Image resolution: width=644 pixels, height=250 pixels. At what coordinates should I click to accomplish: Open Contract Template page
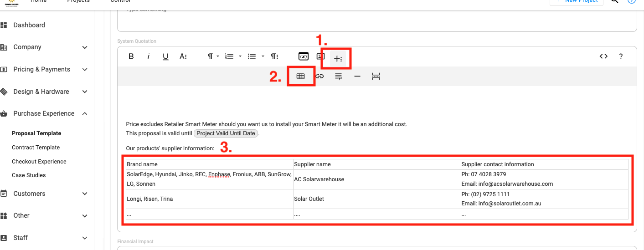point(36,148)
